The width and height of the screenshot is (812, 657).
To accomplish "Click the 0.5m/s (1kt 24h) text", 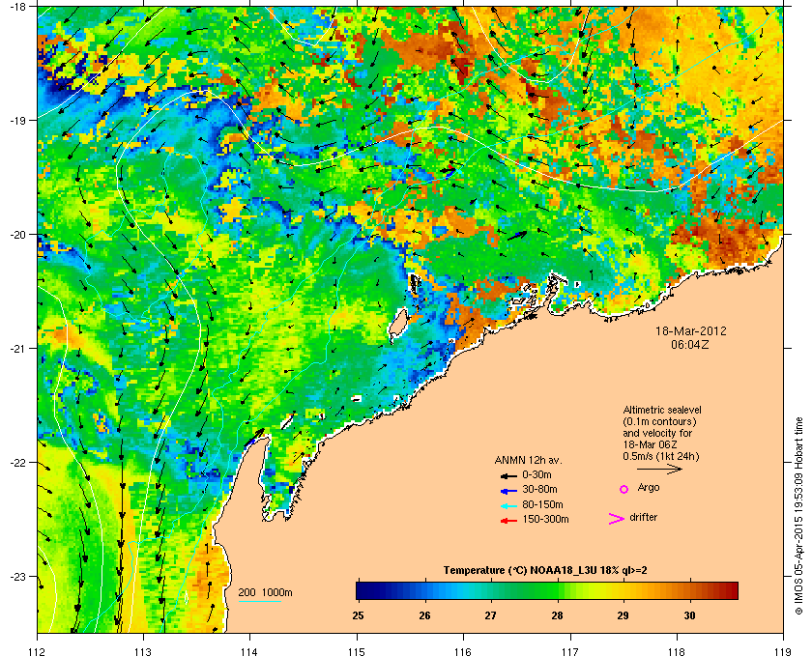I will coord(661,457).
